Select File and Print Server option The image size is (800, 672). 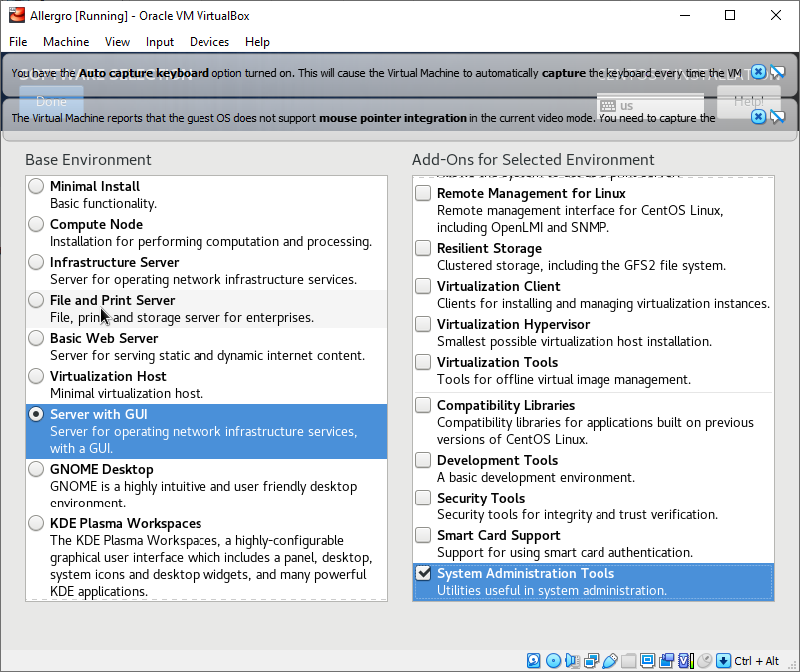coord(36,300)
